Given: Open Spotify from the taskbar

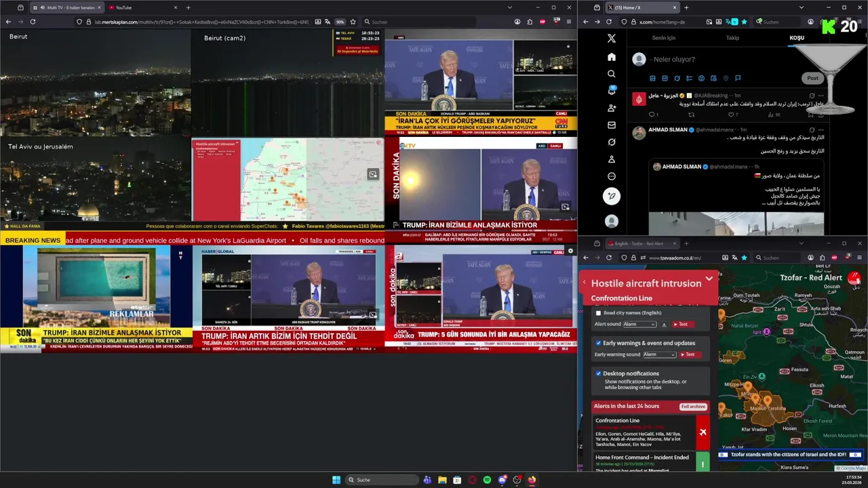Looking at the screenshot, I should pyautogui.click(x=487, y=480).
